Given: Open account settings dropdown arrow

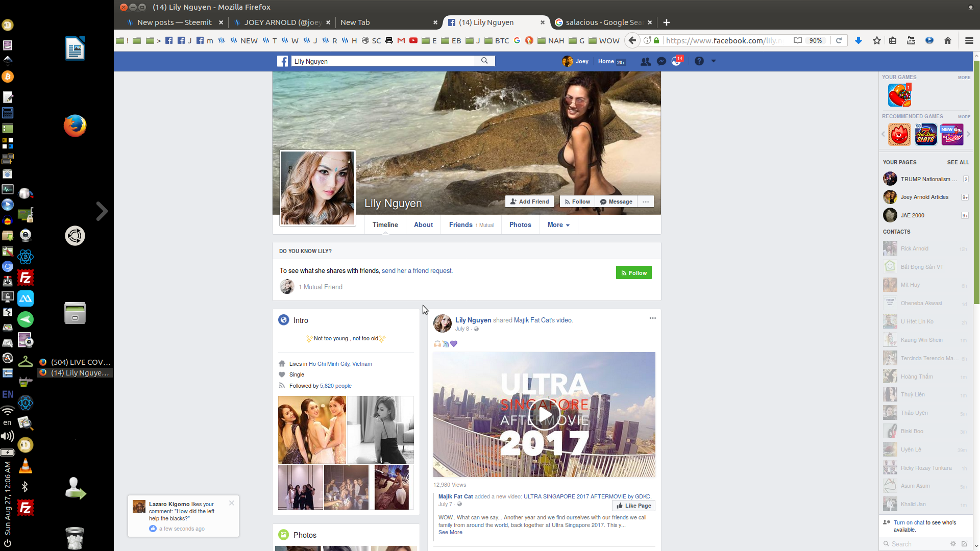Looking at the screenshot, I should coord(714,61).
